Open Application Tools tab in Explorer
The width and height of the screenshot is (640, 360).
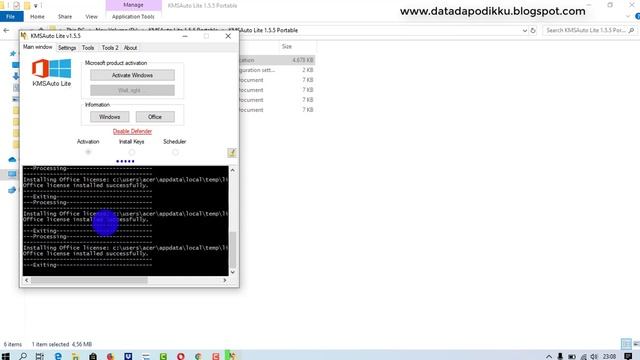(x=133, y=17)
